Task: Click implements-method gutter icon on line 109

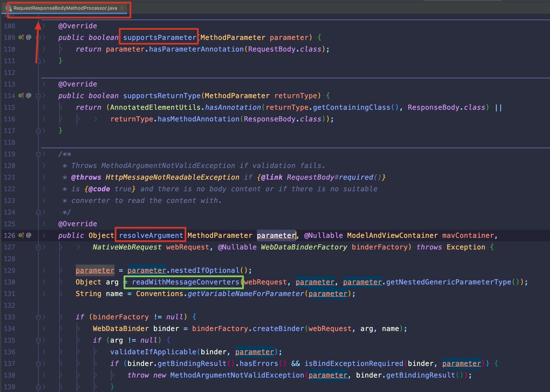Action: [21, 37]
